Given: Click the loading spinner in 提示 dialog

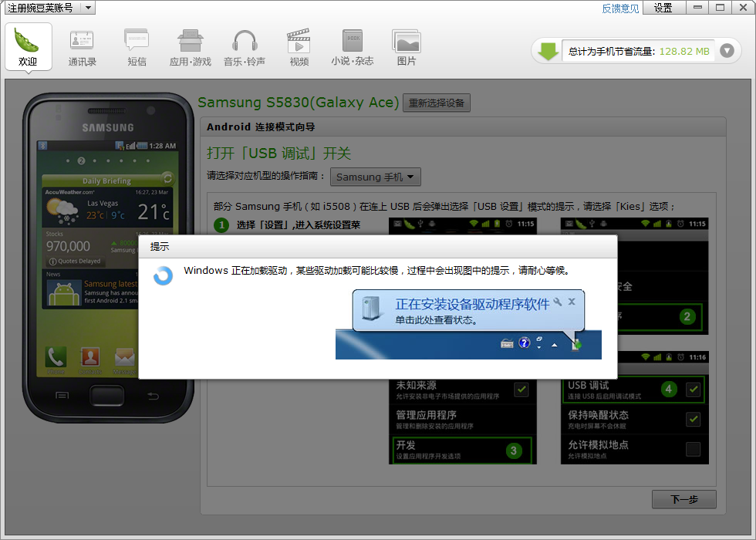Looking at the screenshot, I should 163,275.
